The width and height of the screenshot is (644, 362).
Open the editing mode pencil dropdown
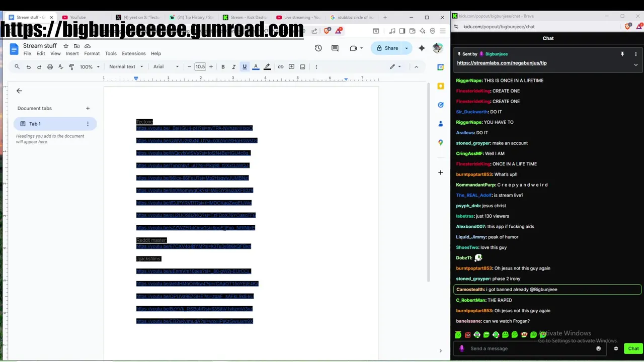coord(395,67)
